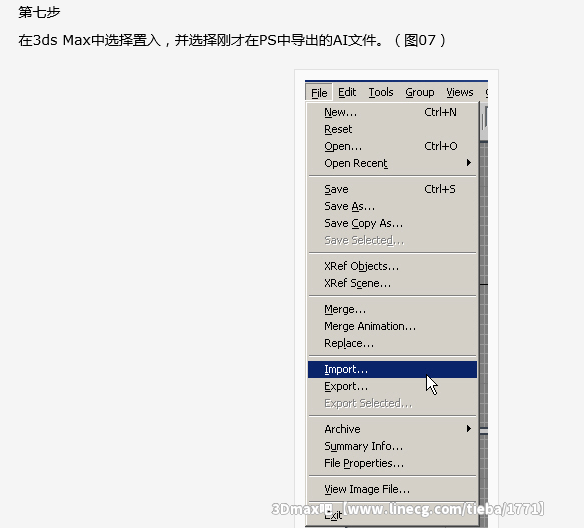This screenshot has width=584, height=528.
Task: Expand the Archive submenu arrow
Action: 469,429
